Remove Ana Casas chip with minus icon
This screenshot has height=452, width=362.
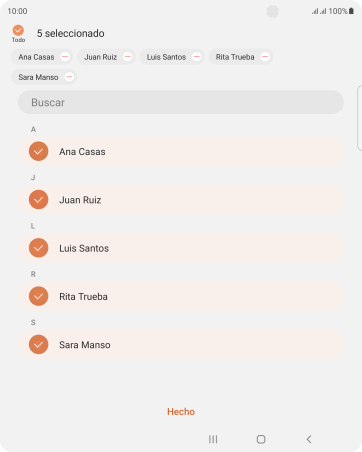tap(65, 57)
